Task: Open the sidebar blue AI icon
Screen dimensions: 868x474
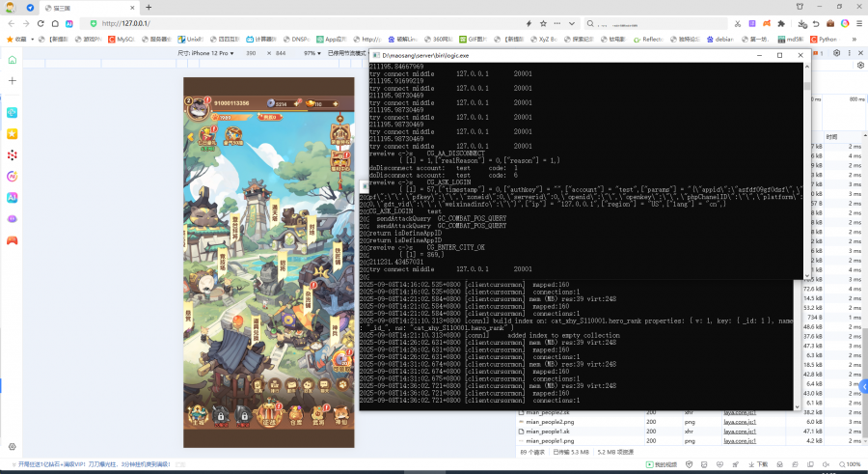Action: click(13, 197)
